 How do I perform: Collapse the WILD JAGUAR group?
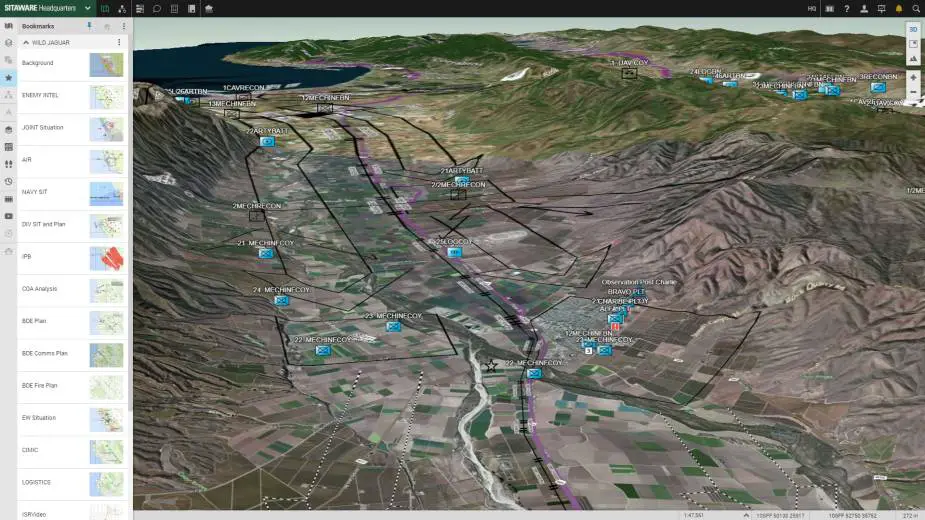(x=25, y=42)
